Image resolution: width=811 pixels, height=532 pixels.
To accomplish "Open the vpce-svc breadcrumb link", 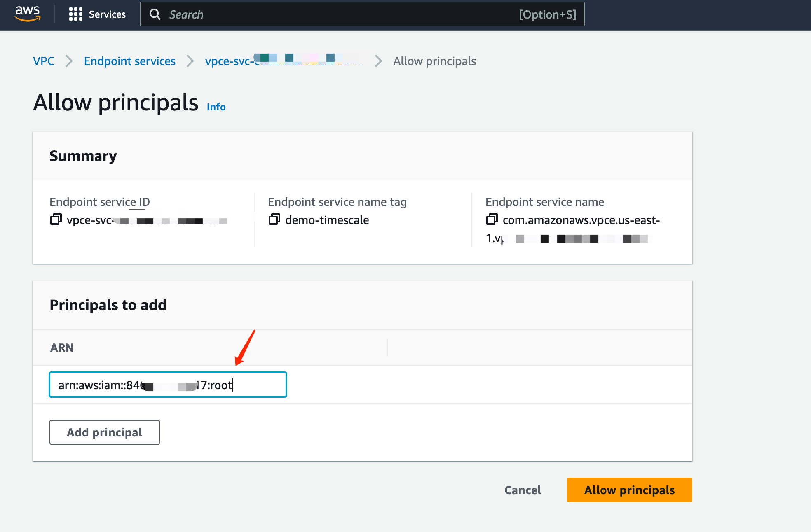I will (x=283, y=61).
